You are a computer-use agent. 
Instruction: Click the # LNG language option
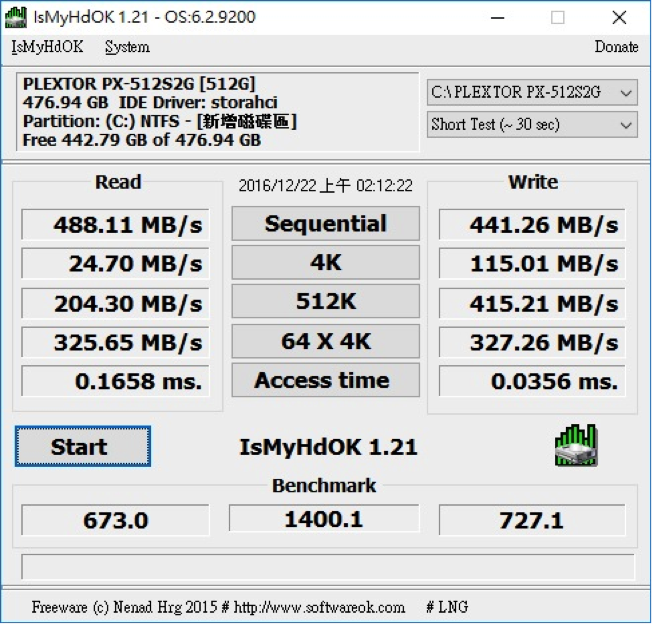[447, 607]
